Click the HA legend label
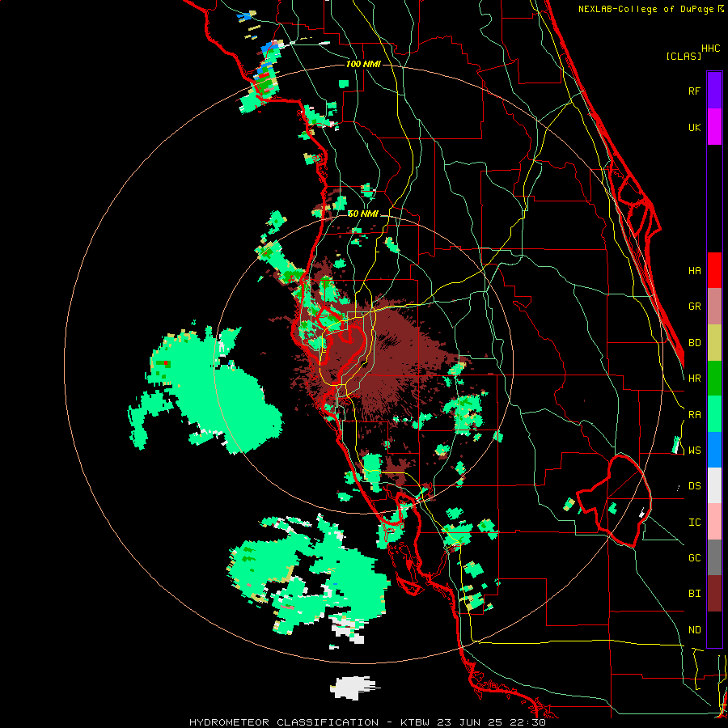The height and width of the screenshot is (728, 728). 694,270
